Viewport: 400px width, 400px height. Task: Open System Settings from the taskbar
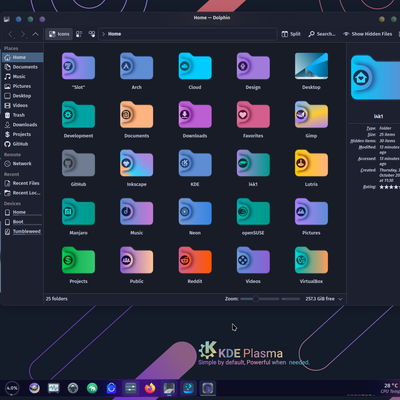(131, 388)
